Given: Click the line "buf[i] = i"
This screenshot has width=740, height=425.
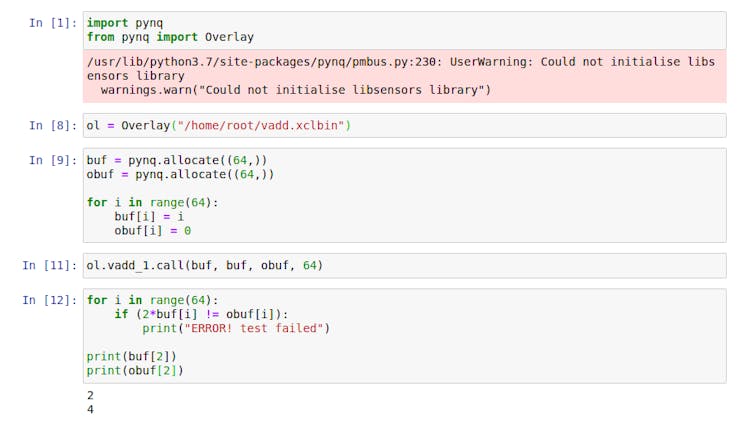Looking at the screenshot, I should click(149, 217).
